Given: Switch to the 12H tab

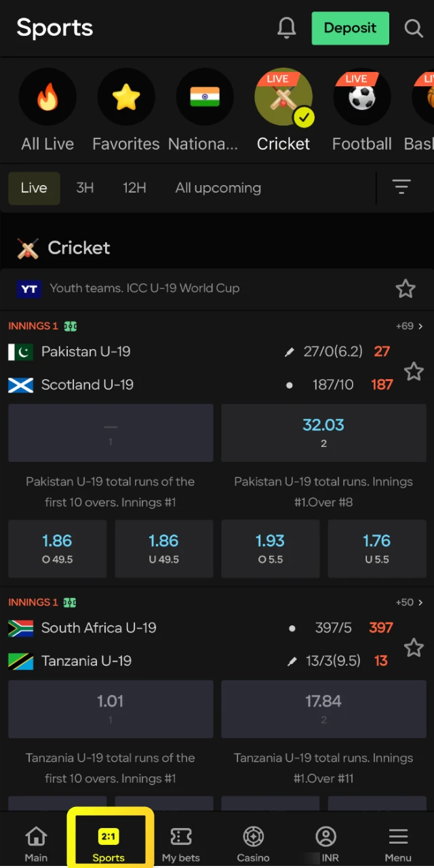Looking at the screenshot, I should coord(134,188).
